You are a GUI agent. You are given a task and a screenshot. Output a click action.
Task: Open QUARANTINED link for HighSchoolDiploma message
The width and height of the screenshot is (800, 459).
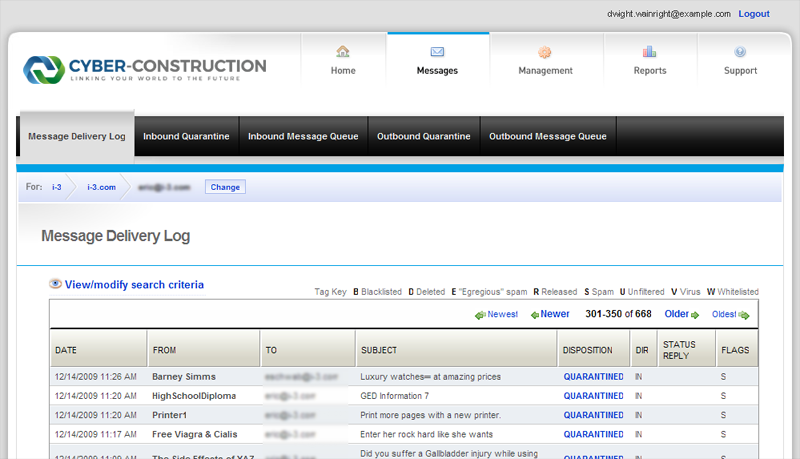593,396
